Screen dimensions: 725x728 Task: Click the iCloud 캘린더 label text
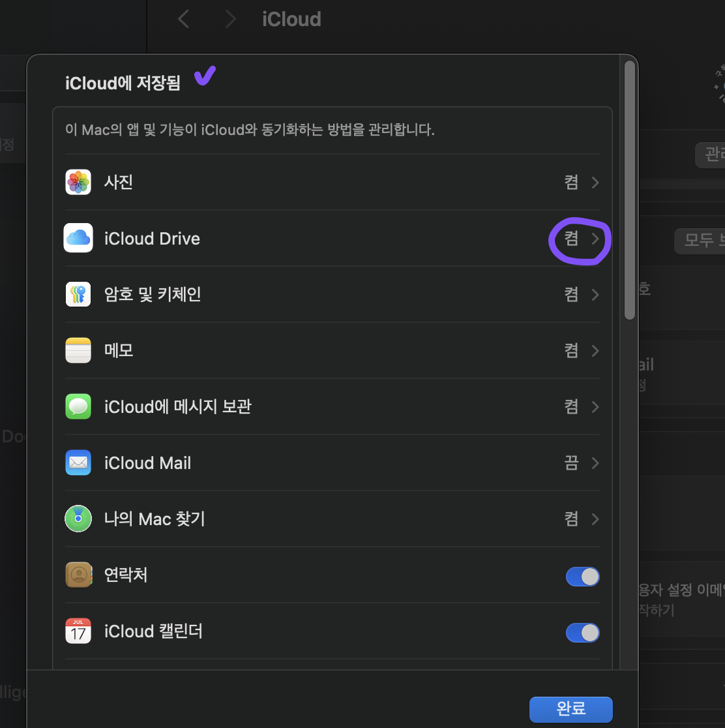153,631
